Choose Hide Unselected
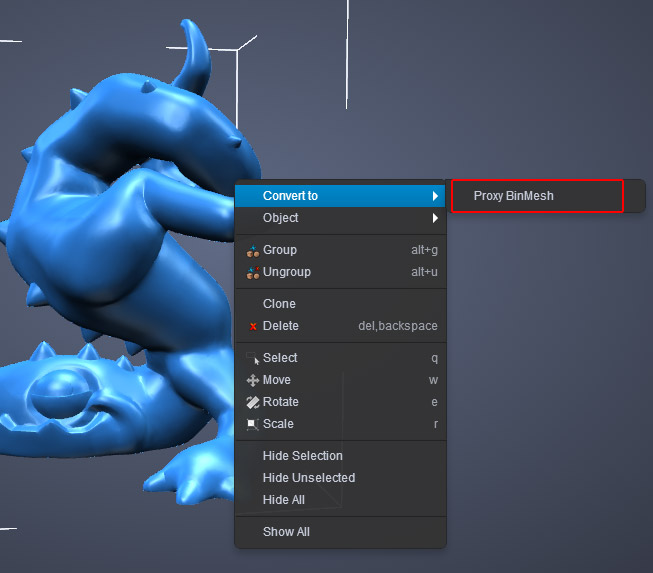Screen dimensions: 653x573 pyautogui.click(x=340, y=478)
